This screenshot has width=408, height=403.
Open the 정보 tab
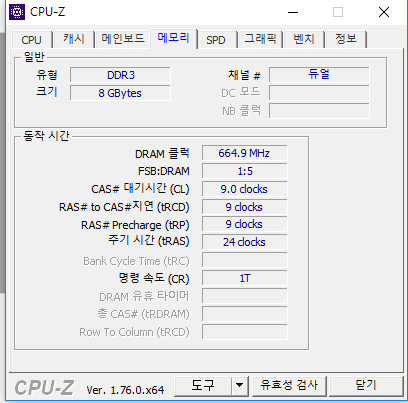click(x=346, y=39)
